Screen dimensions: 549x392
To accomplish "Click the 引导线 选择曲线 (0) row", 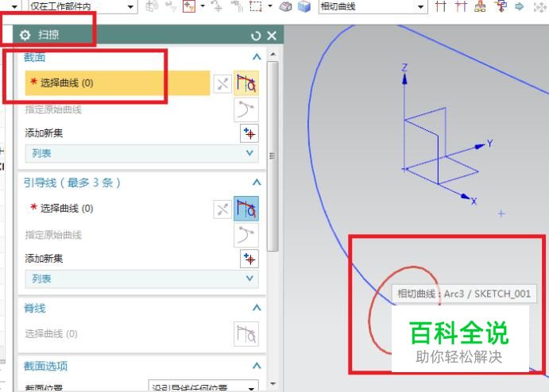I will click(118, 209).
